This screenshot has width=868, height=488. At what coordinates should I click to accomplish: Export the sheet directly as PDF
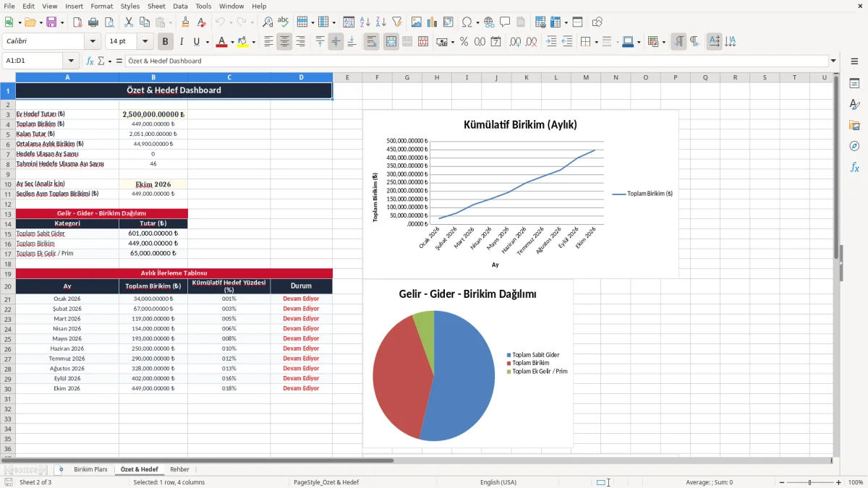point(77,22)
